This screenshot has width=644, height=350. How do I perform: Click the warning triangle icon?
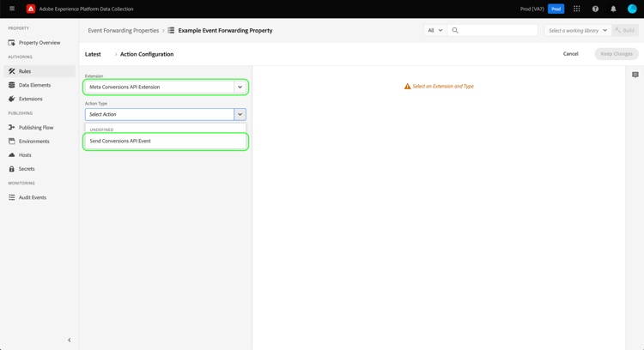[407, 86]
